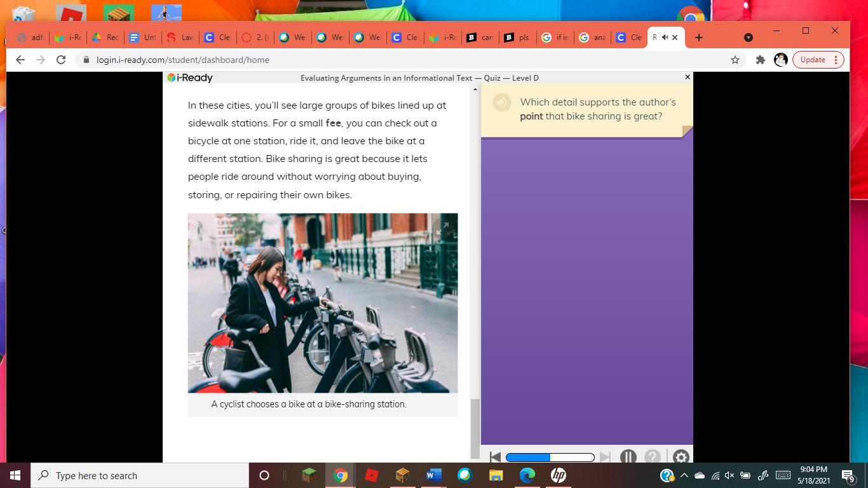The height and width of the screenshot is (488, 868).
Task: Click the bike-sharing station photo
Action: [323, 303]
